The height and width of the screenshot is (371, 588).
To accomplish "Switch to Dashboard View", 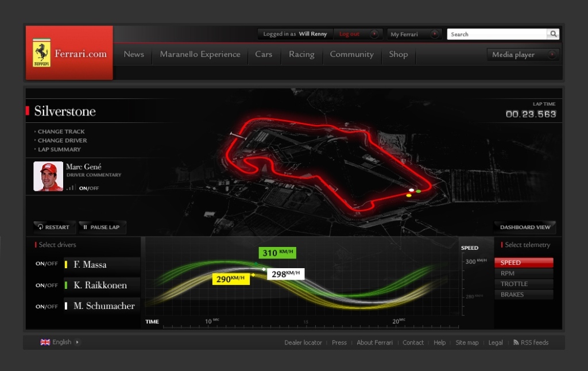I will point(524,227).
